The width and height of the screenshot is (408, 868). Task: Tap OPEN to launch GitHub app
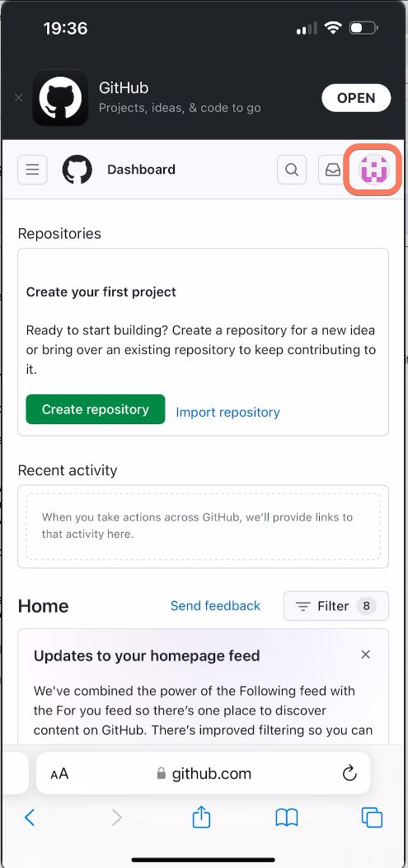[x=356, y=98]
